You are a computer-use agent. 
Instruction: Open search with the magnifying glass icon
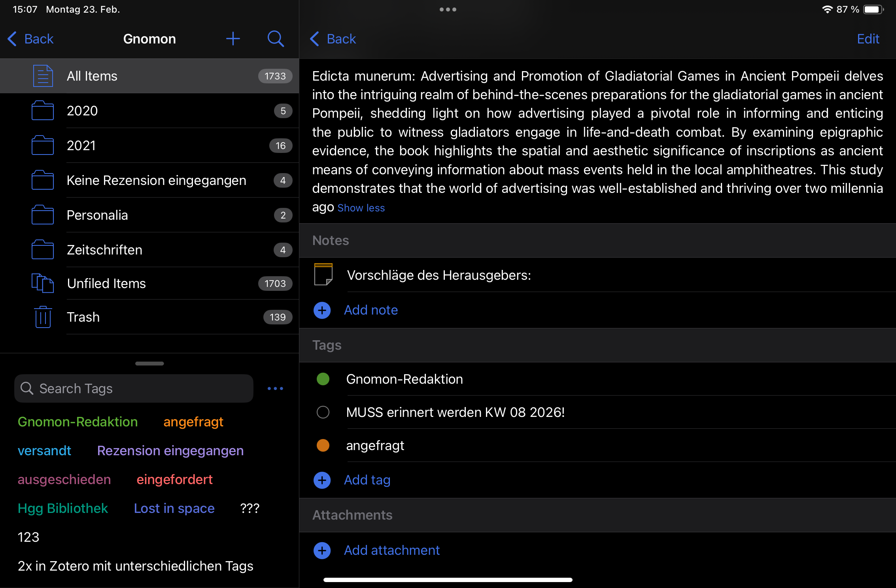[275, 39]
